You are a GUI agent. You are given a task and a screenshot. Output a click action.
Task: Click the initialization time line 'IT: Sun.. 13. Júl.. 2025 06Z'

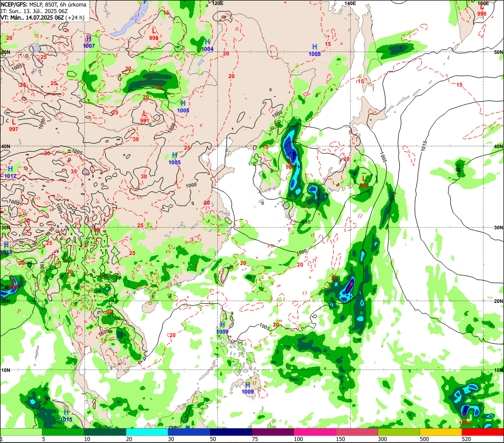click(x=34, y=11)
